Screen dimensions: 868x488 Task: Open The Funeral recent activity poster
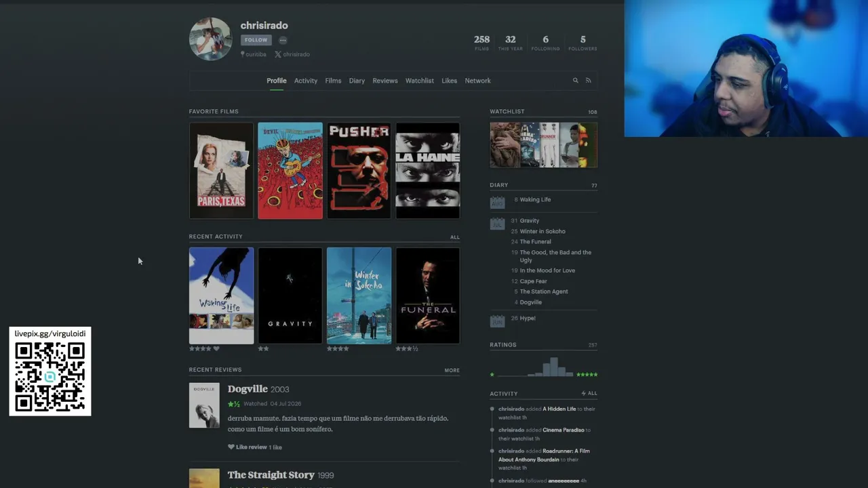click(x=428, y=296)
